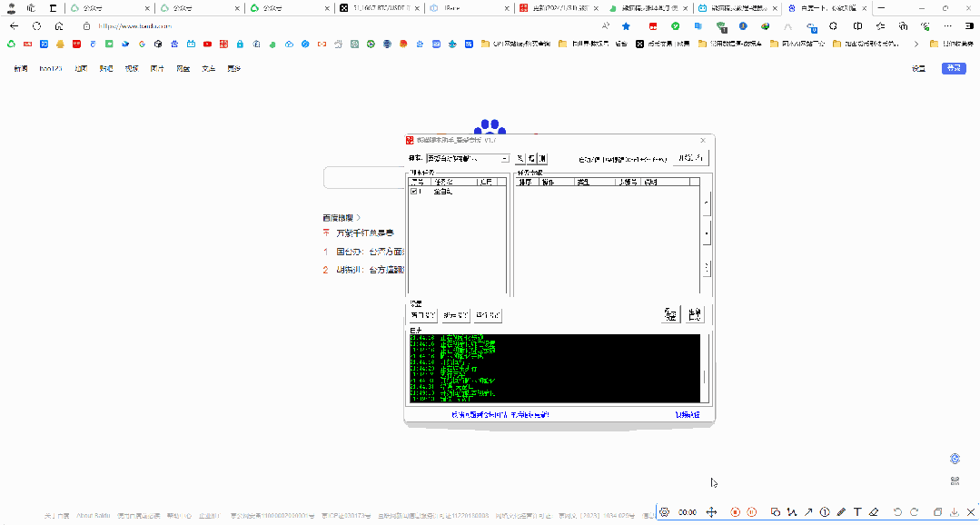
Task: Pause recording with the red pause button
Action: pyautogui.click(x=752, y=512)
